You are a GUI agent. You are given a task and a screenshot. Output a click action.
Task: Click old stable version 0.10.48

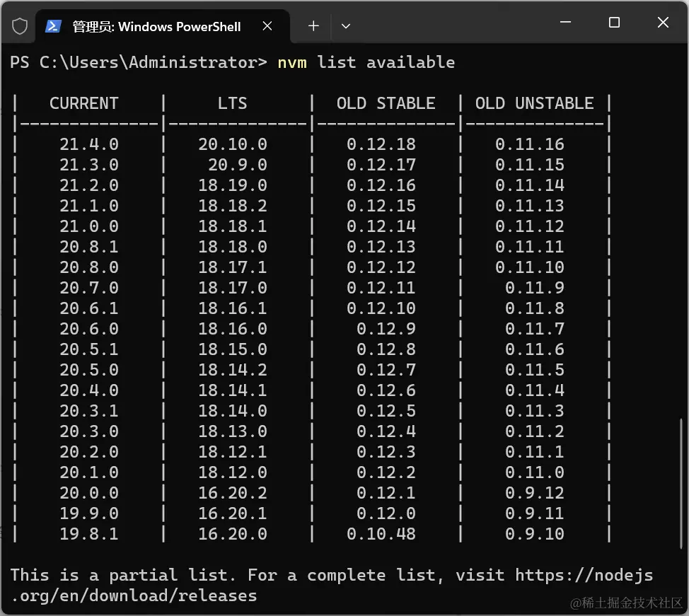pyautogui.click(x=381, y=534)
